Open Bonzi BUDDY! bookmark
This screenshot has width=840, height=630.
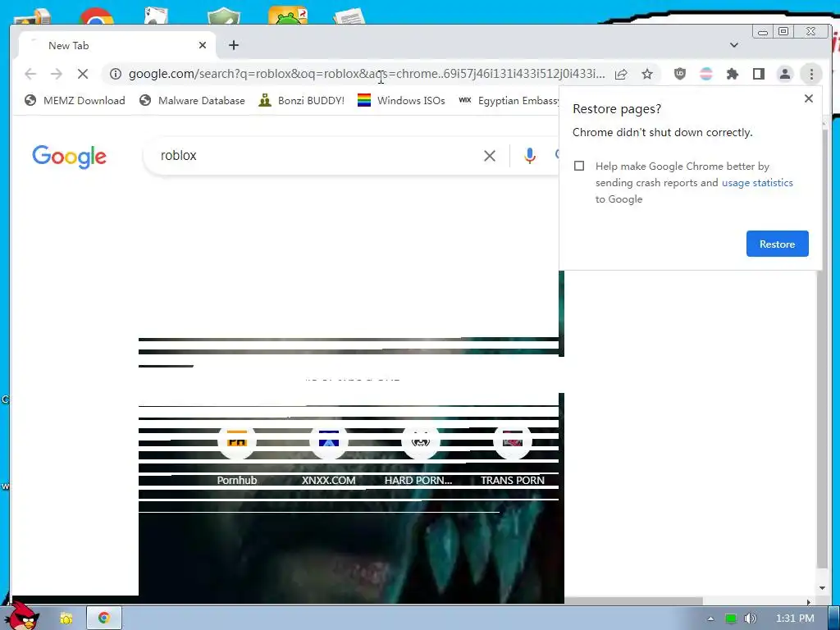tap(301, 100)
